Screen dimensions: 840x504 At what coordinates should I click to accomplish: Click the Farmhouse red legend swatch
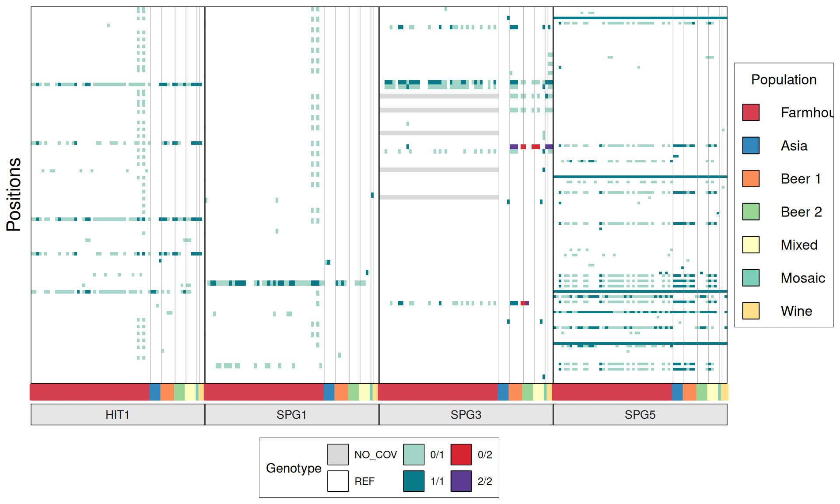[751, 112]
